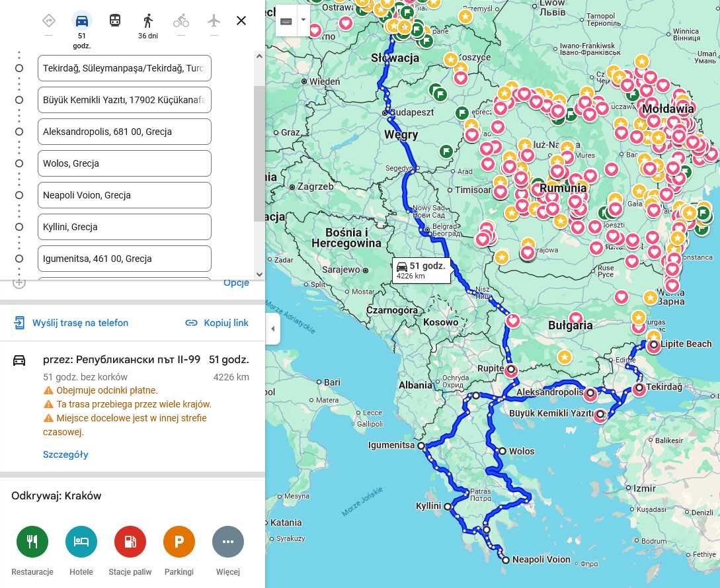Click Kopiuj link
Screen dimensions: 720x588
pos(217,323)
